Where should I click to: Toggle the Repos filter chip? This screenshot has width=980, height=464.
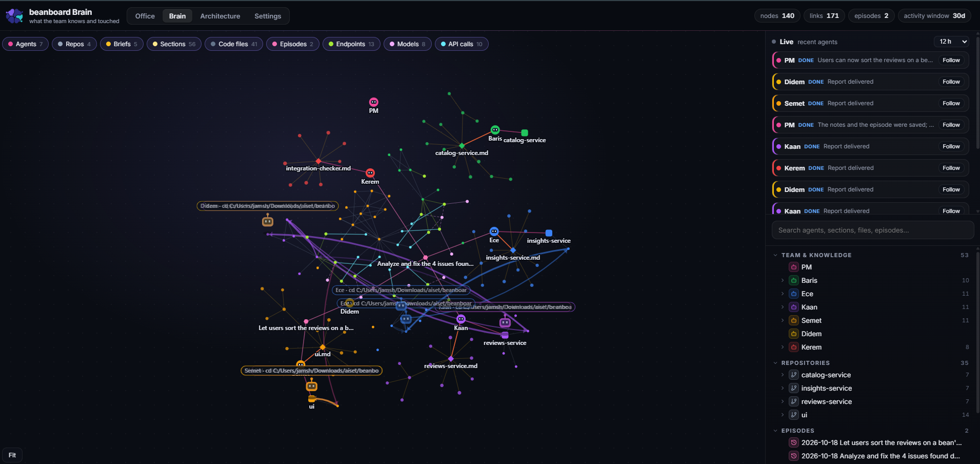[74, 44]
